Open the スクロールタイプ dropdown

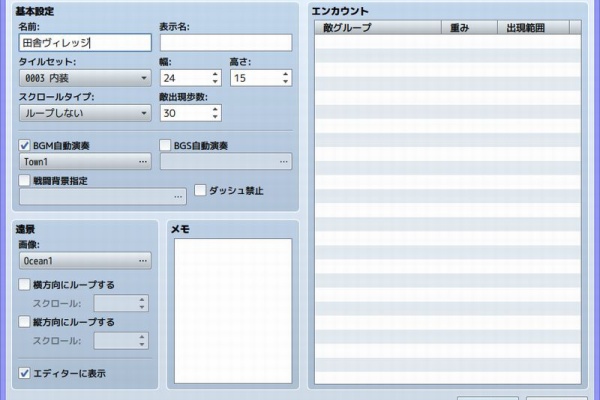click(85, 113)
